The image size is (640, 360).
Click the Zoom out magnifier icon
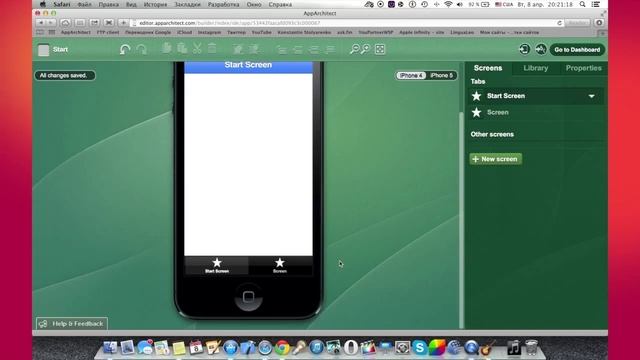coord(354,49)
